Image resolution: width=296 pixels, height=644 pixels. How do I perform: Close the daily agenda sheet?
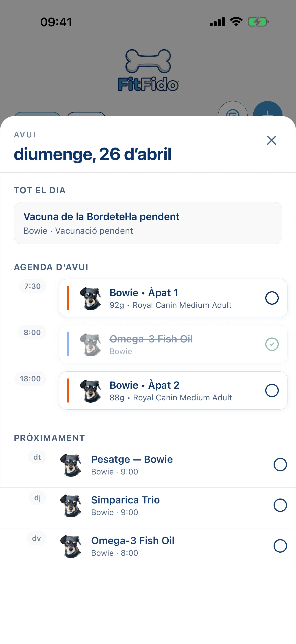[271, 140]
